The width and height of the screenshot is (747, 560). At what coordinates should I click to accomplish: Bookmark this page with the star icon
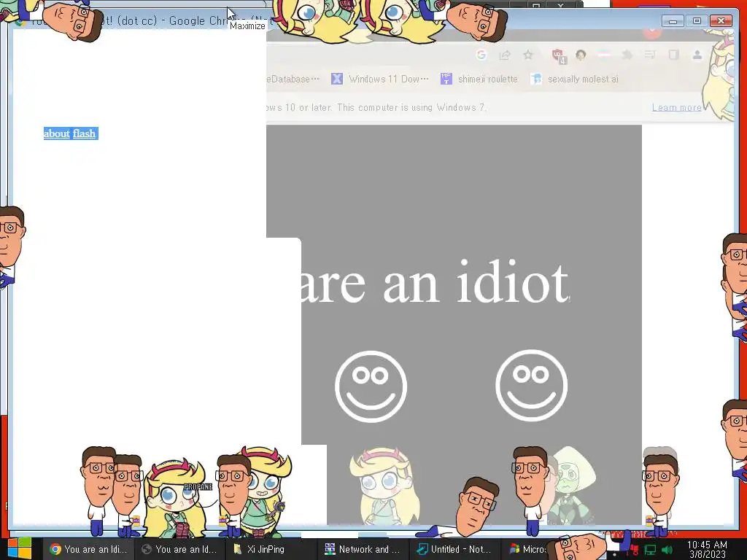(x=528, y=55)
